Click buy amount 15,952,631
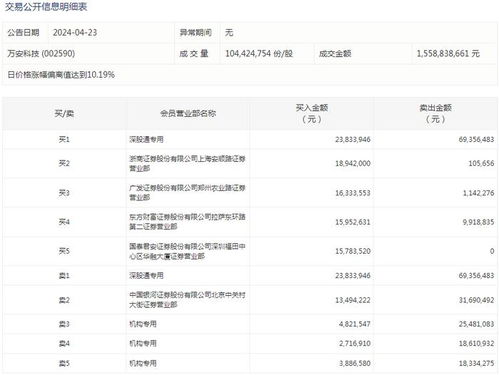 coord(353,222)
